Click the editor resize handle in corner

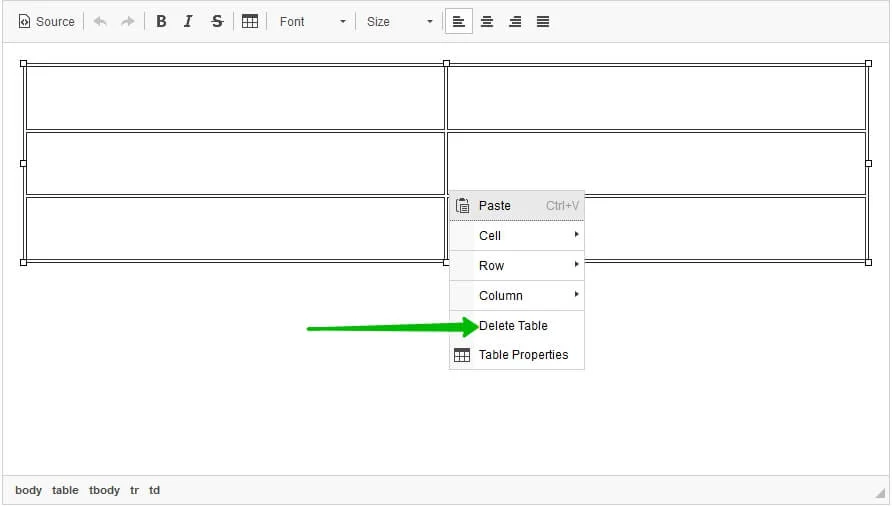coord(881,493)
